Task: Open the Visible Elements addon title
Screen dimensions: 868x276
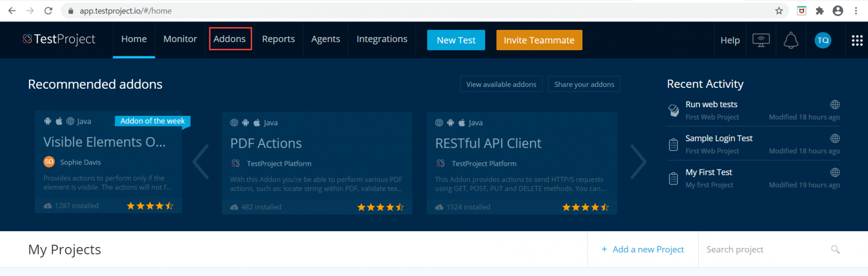Action: [105, 142]
